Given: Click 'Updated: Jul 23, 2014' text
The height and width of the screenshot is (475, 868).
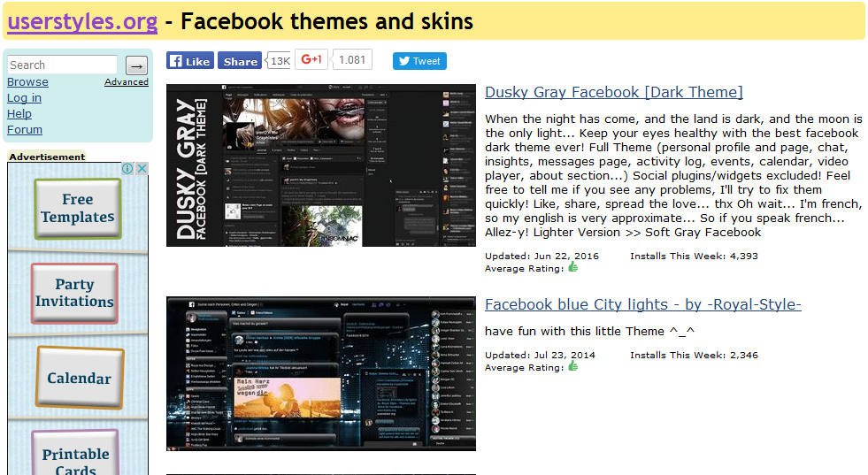Looking at the screenshot, I should point(541,355).
